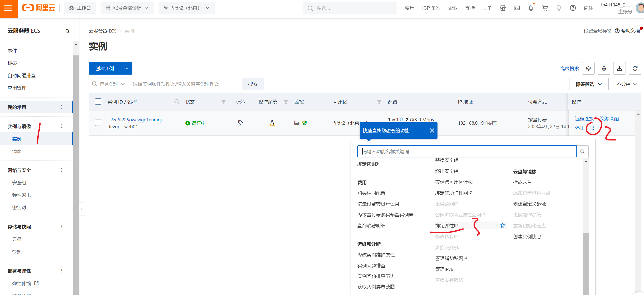644x295 pixels.
Task: Expand the 华北2（北京）region dropdown
Action: tap(187, 8)
